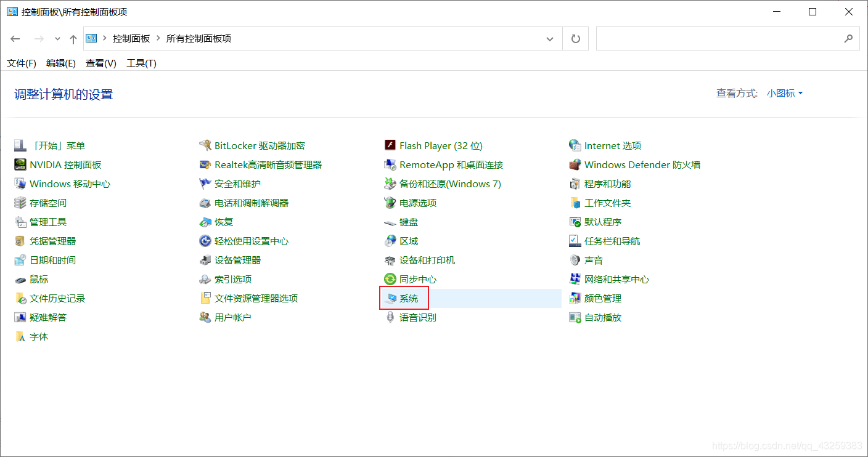
Task: Expand the address bar history dropdown
Action: click(550, 38)
